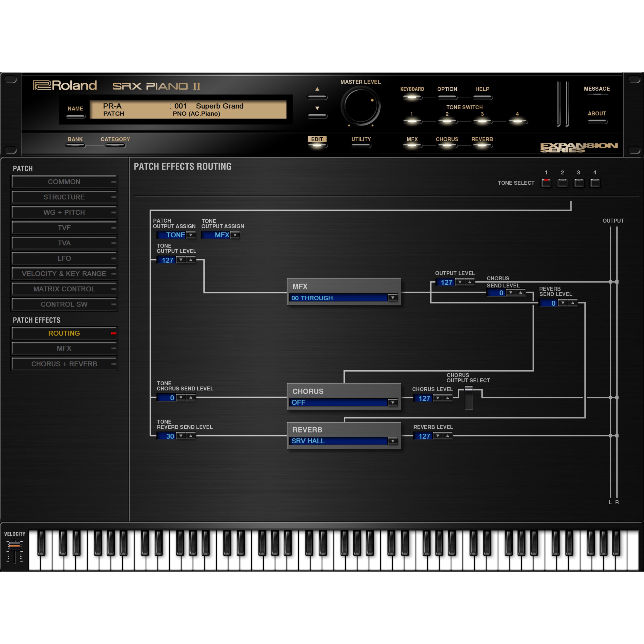644x644 pixels.
Task: Increase Tone Reverb Send Level
Action: pyautogui.click(x=191, y=436)
